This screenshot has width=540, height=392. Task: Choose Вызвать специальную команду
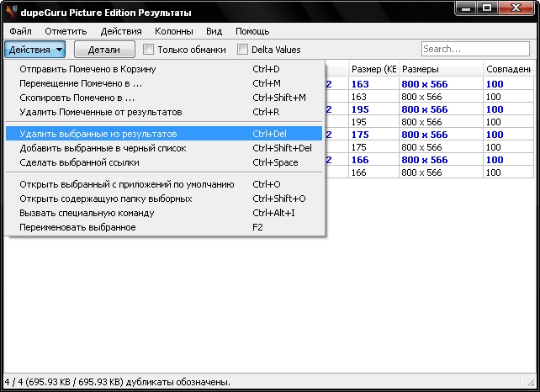164,213
